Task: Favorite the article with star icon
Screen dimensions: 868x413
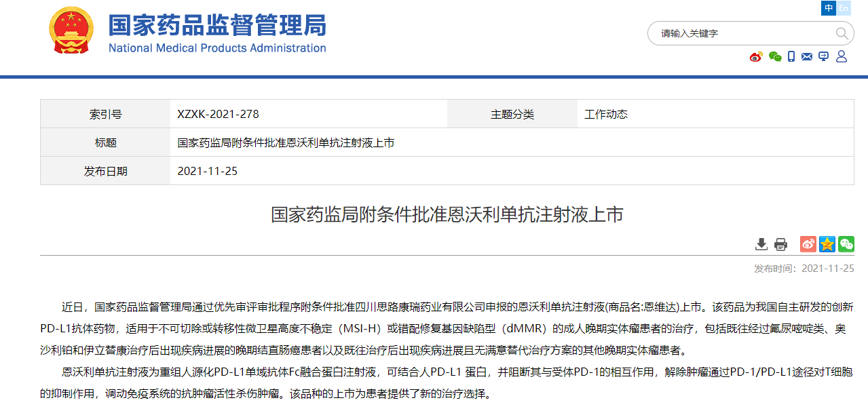Action: [x=827, y=244]
